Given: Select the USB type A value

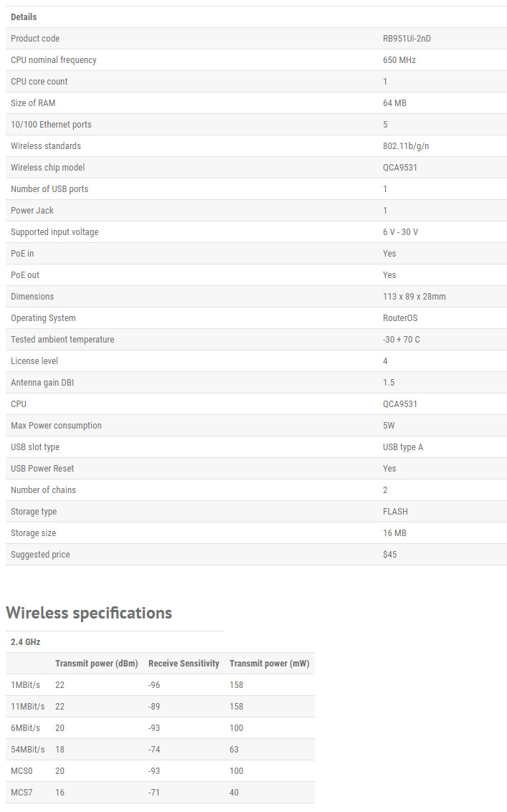Looking at the screenshot, I should [403, 447].
